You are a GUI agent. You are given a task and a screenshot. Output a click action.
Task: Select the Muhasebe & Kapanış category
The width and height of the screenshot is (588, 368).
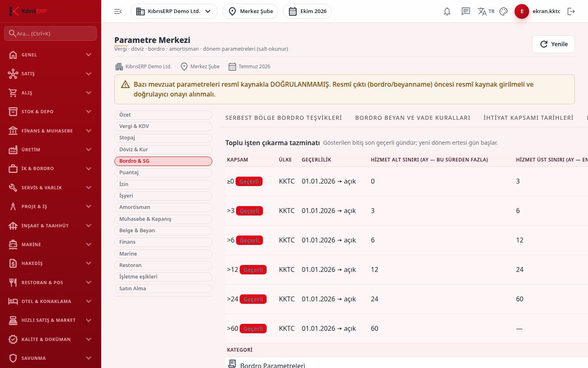click(x=163, y=219)
